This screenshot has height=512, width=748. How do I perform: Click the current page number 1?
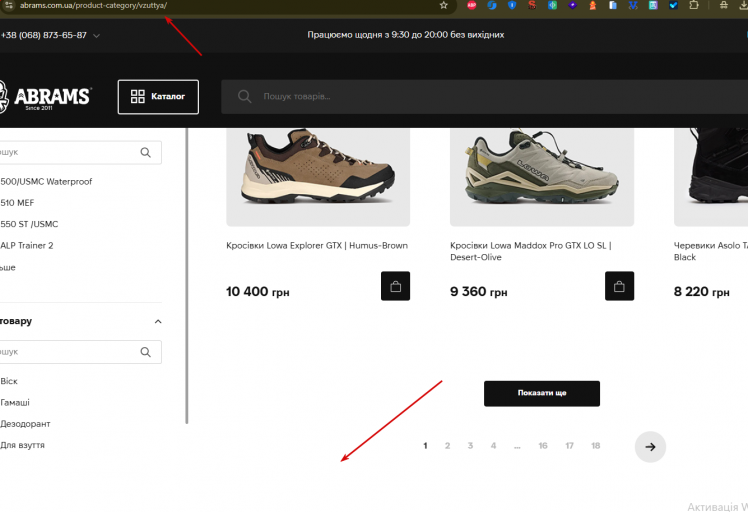tap(425, 446)
